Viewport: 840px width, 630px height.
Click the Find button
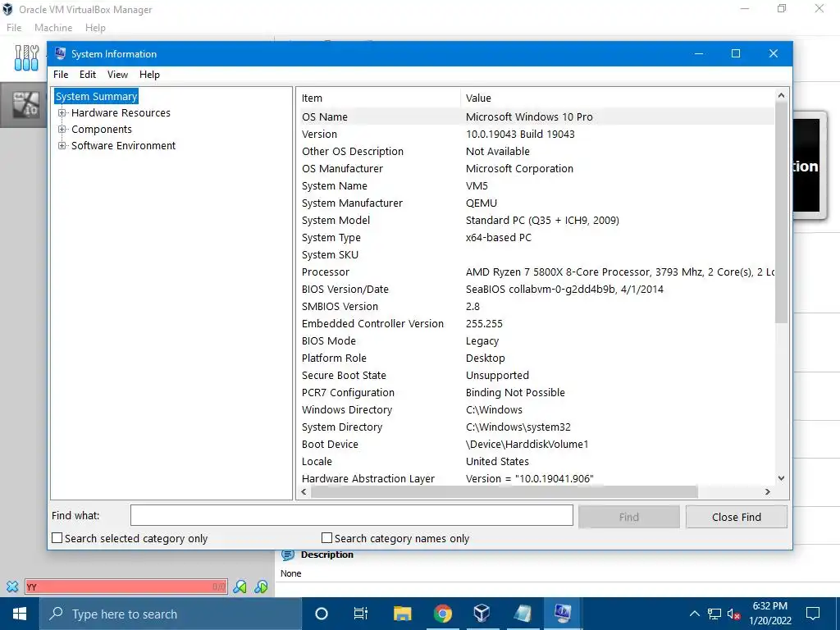(629, 517)
